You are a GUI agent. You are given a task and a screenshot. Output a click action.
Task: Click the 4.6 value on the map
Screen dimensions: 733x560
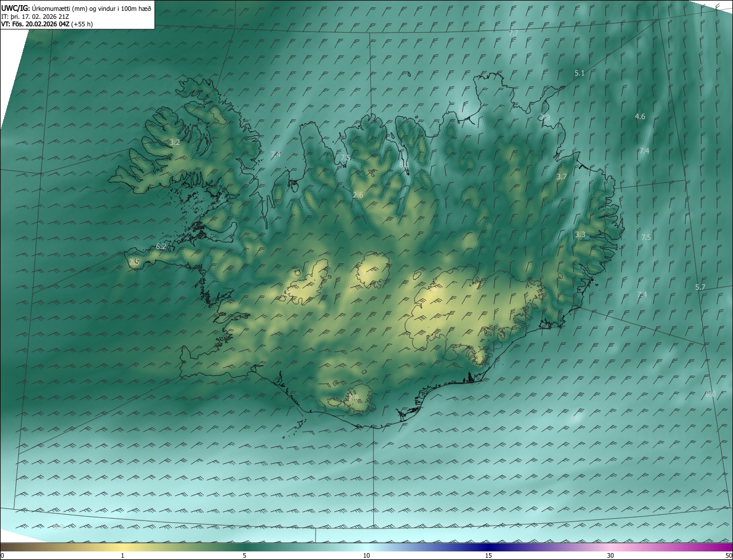(x=640, y=117)
